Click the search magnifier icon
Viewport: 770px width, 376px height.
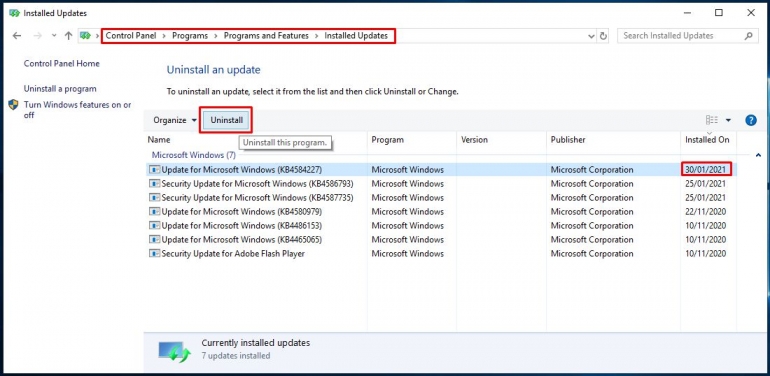click(x=748, y=36)
